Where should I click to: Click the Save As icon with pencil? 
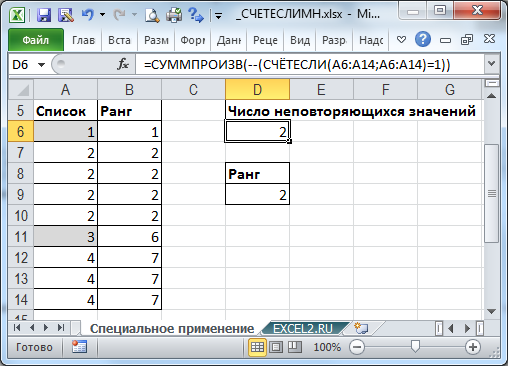(x=66, y=15)
